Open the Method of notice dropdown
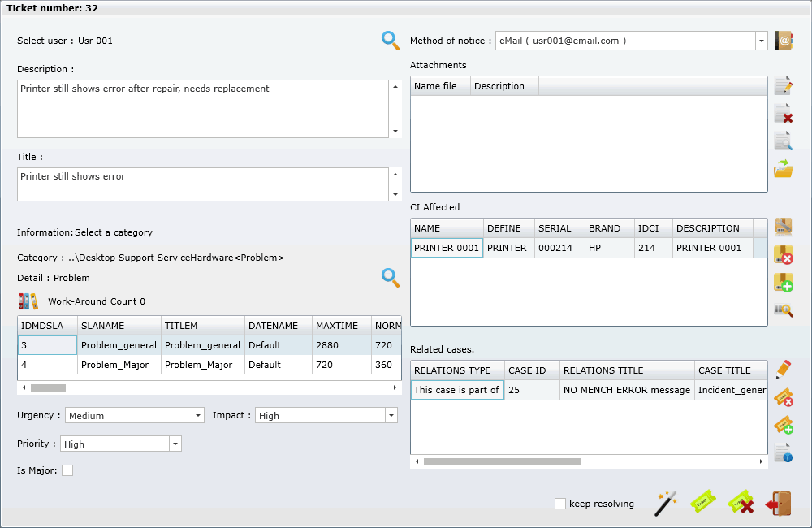812x528 pixels. click(762, 41)
